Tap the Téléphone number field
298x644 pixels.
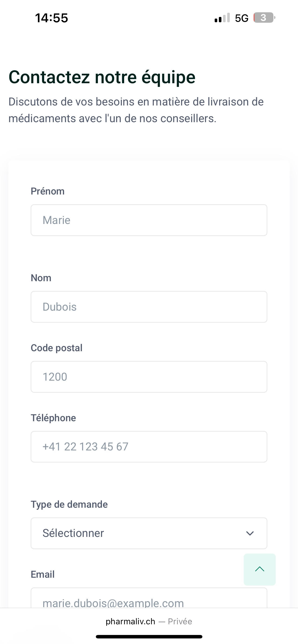149,446
